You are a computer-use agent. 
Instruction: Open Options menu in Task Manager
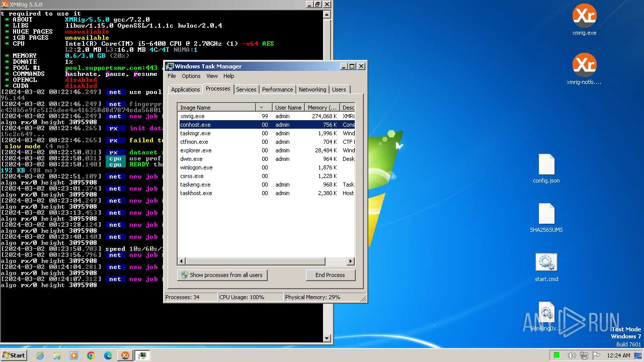[x=191, y=76]
